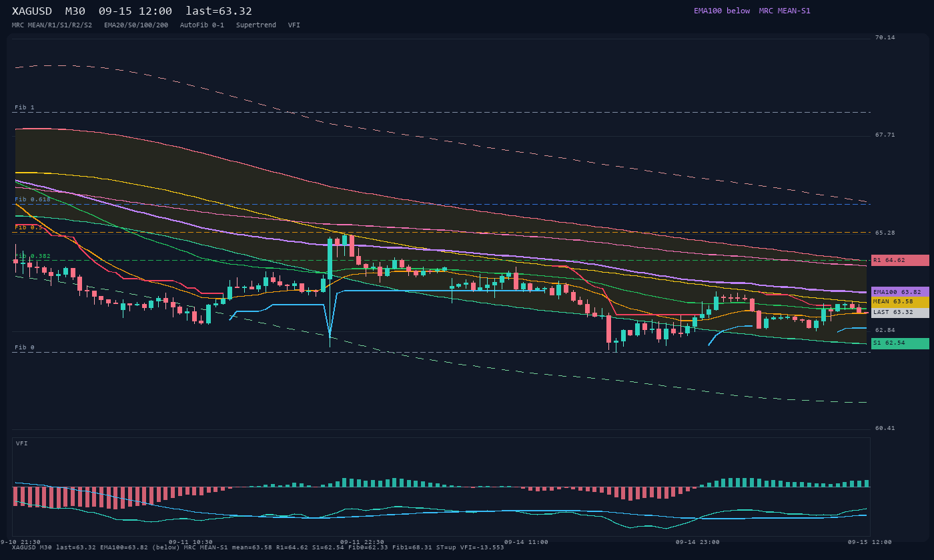Click the 'Fib 1' level label
This screenshot has height=560, width=934.
pos(25,107)
